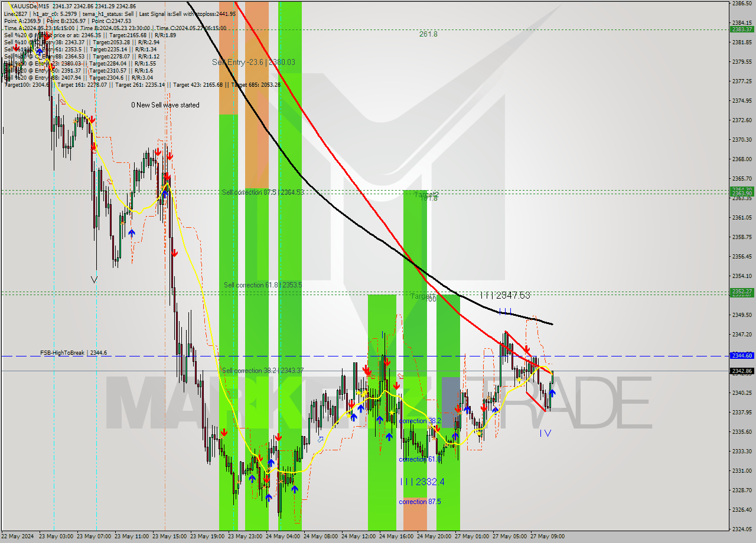Click the 2324.05 price axis label

[x=742, y=529]
